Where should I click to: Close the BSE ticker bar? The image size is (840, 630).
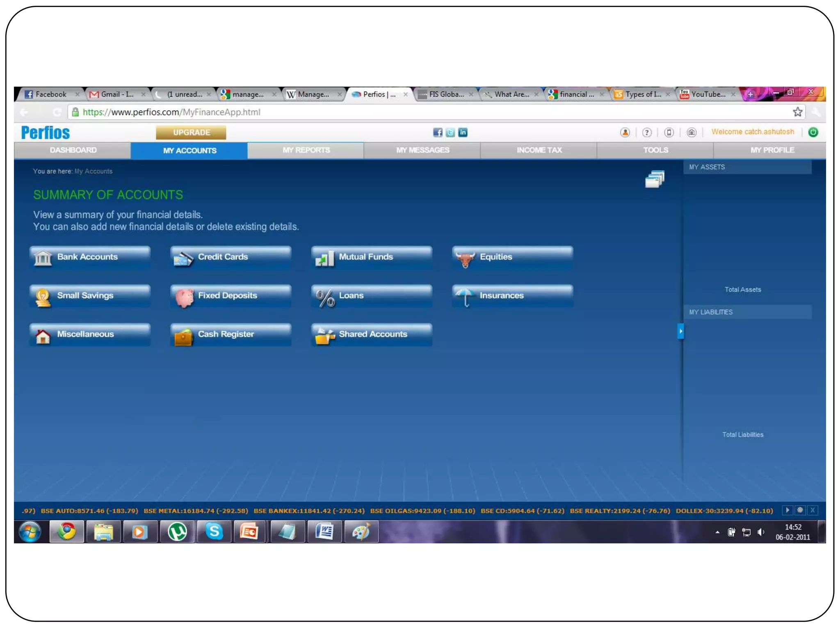pyautogui.click(x=813, y=510)
